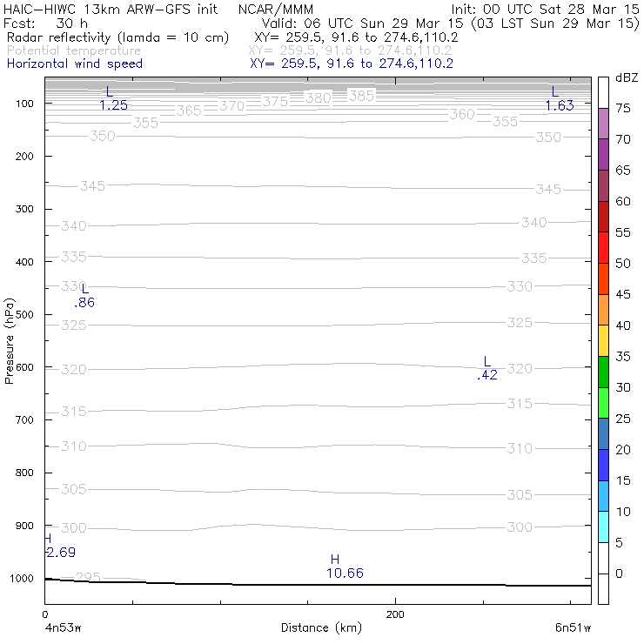The height and width of the screenshot is (644, 644).
Task: Select the black XY coordinates line
Action: click(356, 37)
